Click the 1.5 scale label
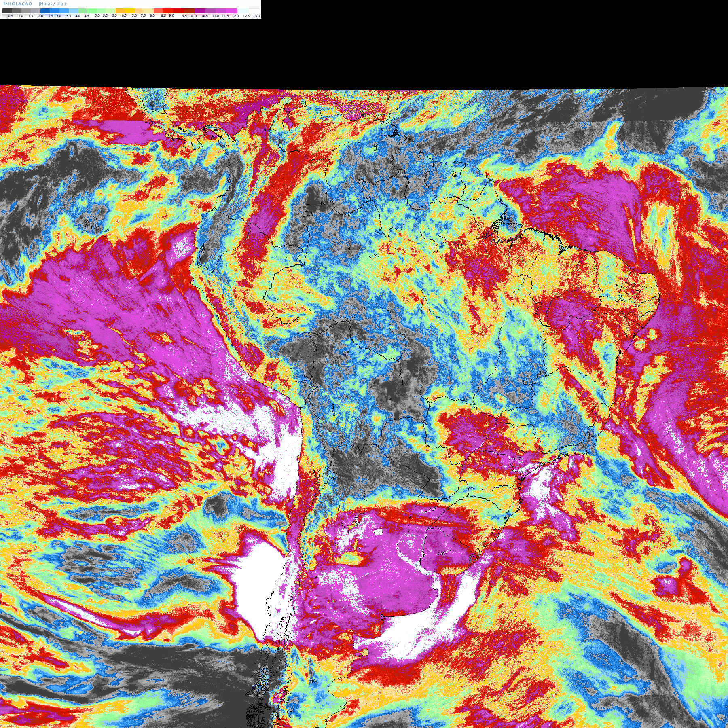The image size is (728, 728). (x=31, y=16)
